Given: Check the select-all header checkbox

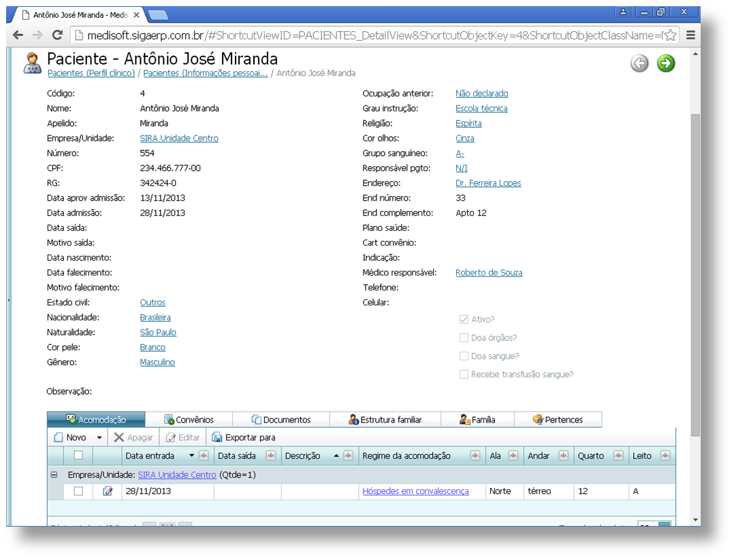Looking at the screenshot, I should coord(78,455).
